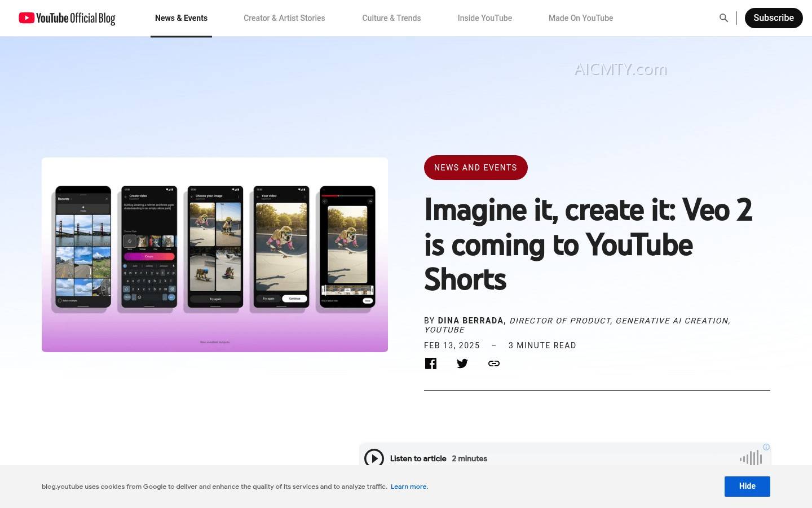
Task: Click the Subscribe button
Action: (774, 17)
